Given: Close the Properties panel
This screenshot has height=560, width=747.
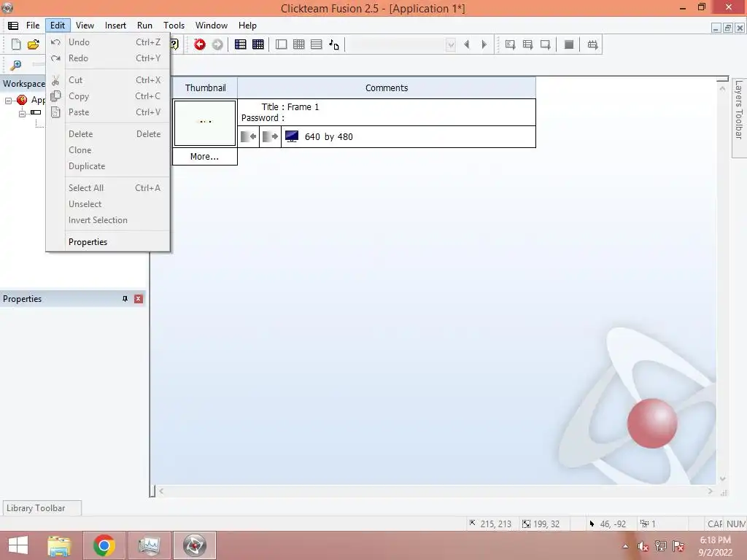Looking at the screenshot, I should click(138, 298).
